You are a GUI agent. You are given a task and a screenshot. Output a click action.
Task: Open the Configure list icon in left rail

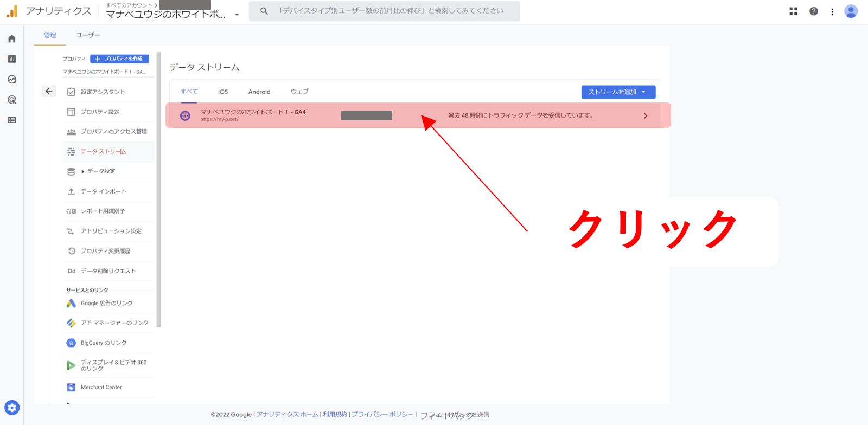click(x=12, y=120)
